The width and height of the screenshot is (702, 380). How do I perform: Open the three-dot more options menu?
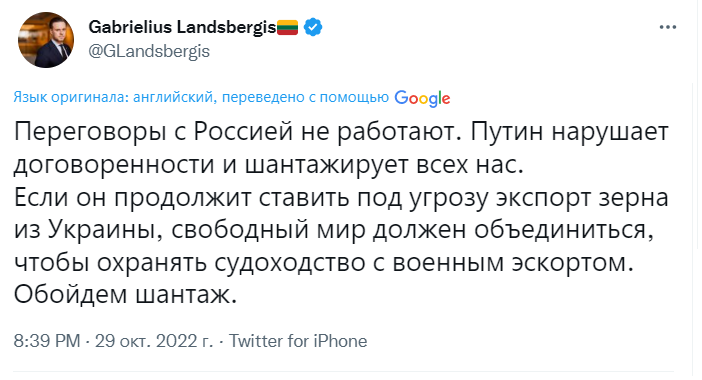click(x=668, y=27)
